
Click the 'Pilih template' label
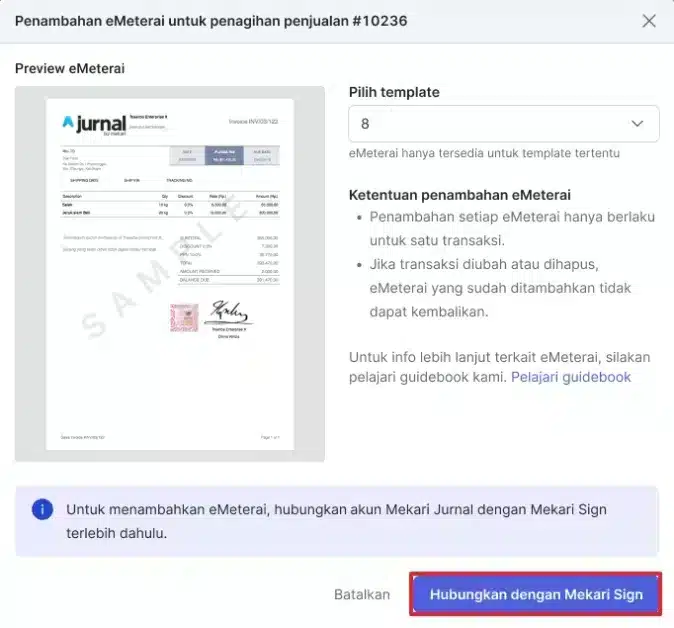[x=394, y=92]
